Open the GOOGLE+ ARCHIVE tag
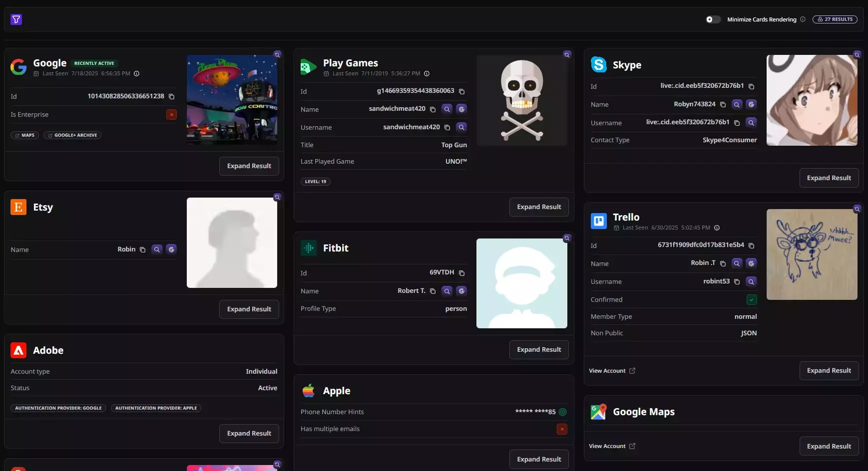This screenshot has height=471, width=868. (72, 135)
